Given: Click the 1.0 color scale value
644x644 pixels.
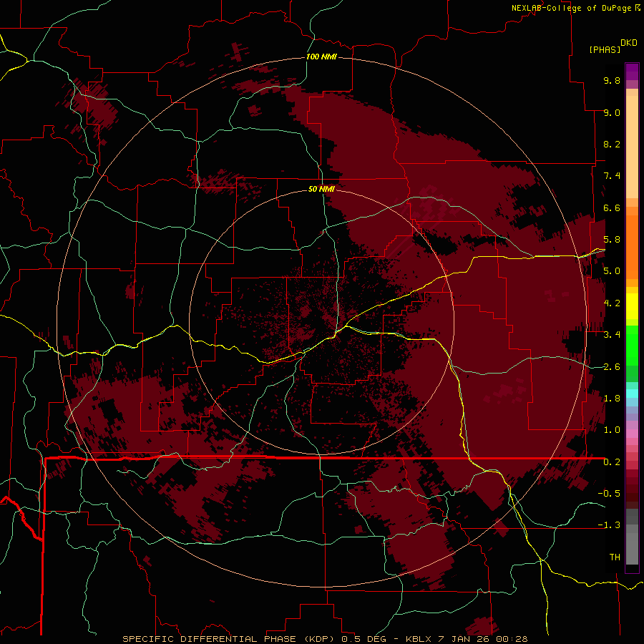Looking at the screenshot, I should 612,430.
